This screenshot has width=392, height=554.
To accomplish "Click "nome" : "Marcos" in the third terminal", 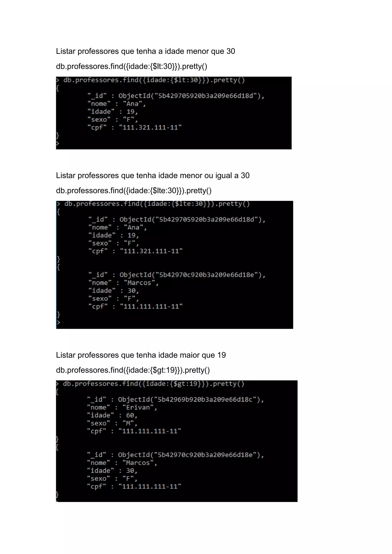I will pyautogui.click(x=122, y=463).
